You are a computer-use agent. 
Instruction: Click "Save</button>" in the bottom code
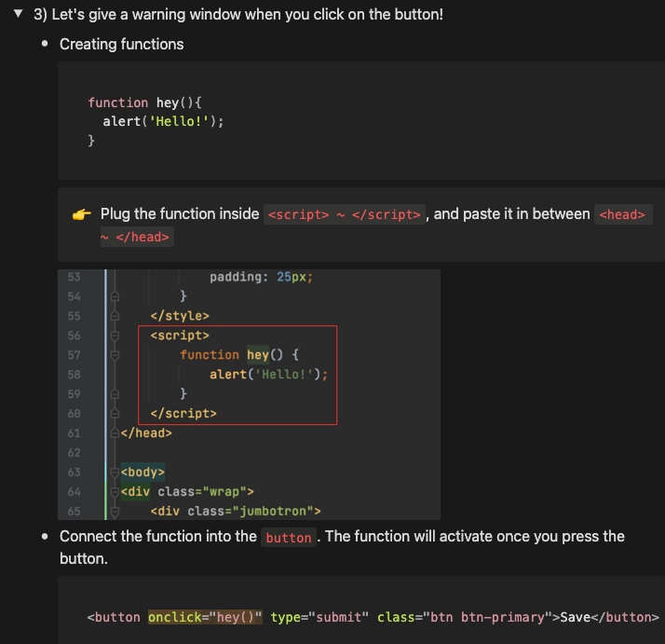609,617
